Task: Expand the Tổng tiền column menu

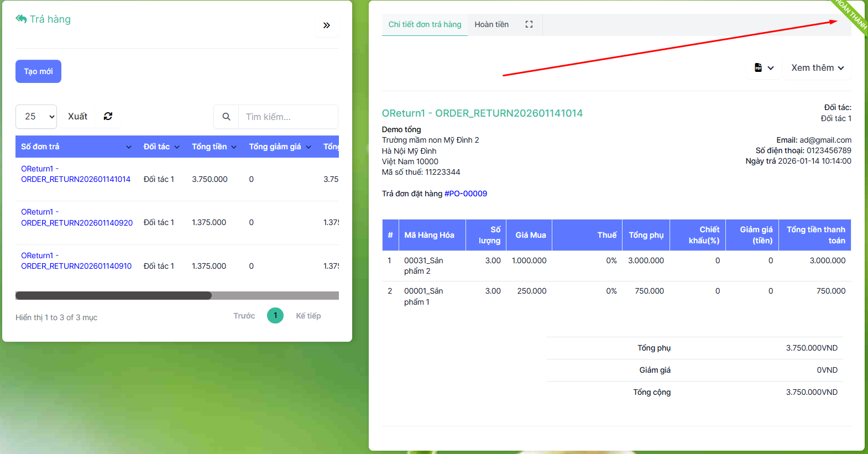Action: pos(234,147)
